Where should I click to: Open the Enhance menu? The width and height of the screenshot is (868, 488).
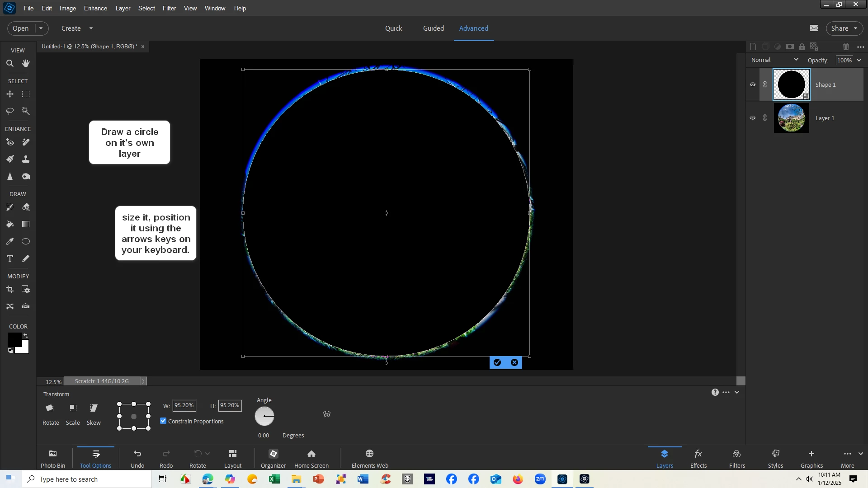pos(95,8)
